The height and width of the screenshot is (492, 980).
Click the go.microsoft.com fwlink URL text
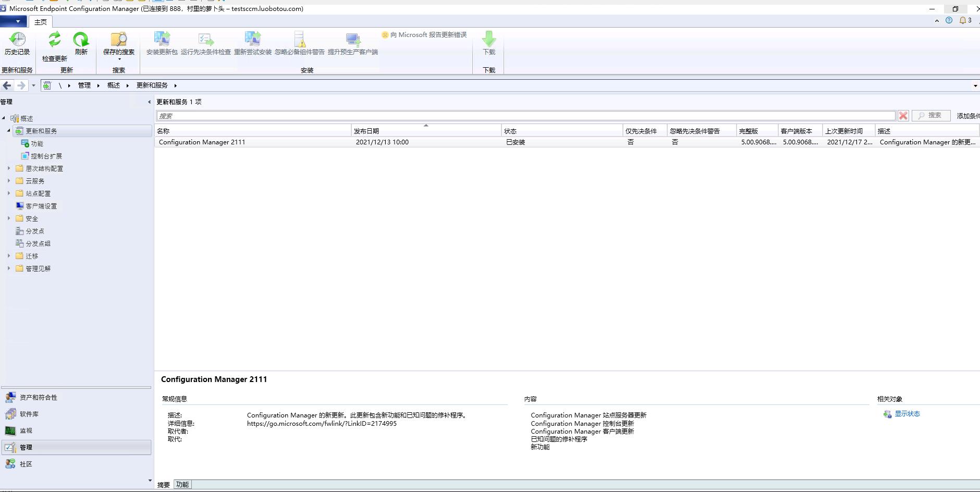click(322, 424)
